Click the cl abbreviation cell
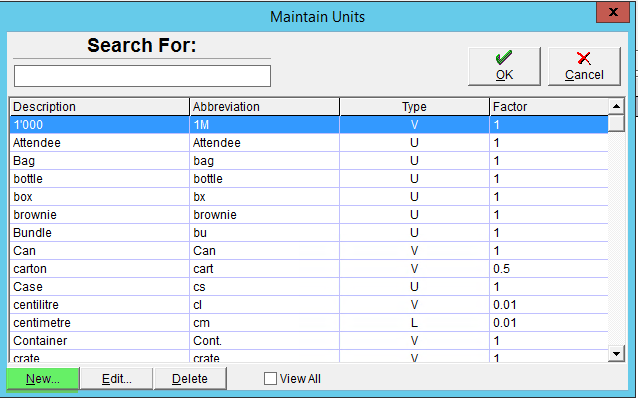This screenshot has width=638, height=399. [x=264, y=305]
